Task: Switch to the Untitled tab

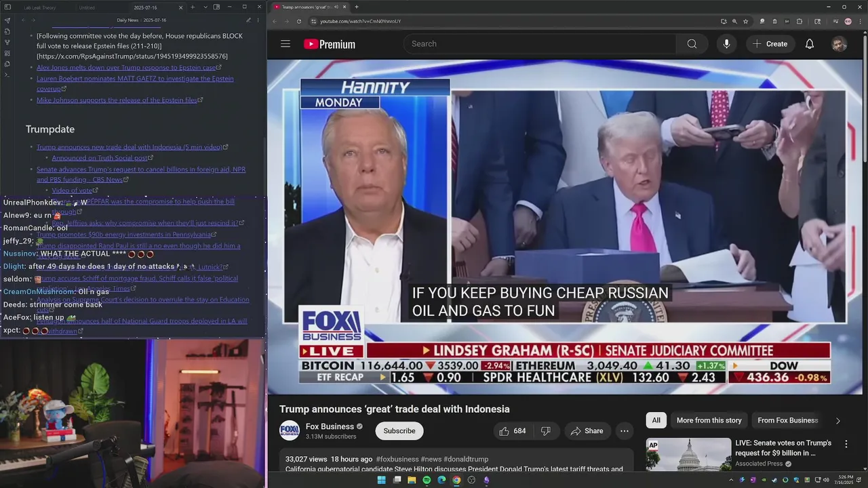Action: tap(87, 7)
